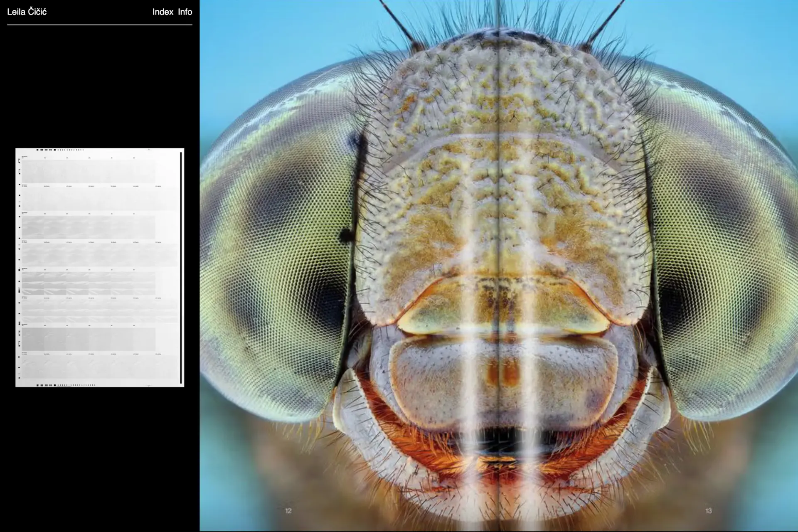Open the Info page link
798x532 pixels.
185,12
